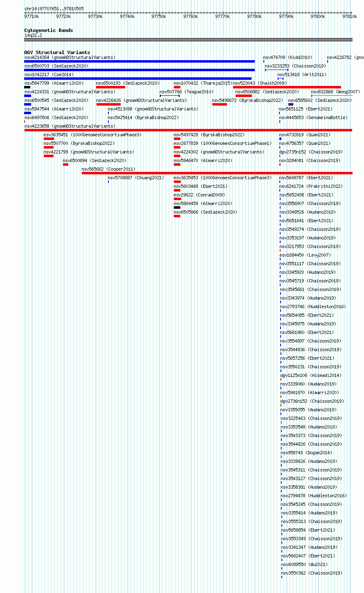
Task: Click nsv4445653 (GenomeinaBottle) label
Action: point(313,118)
